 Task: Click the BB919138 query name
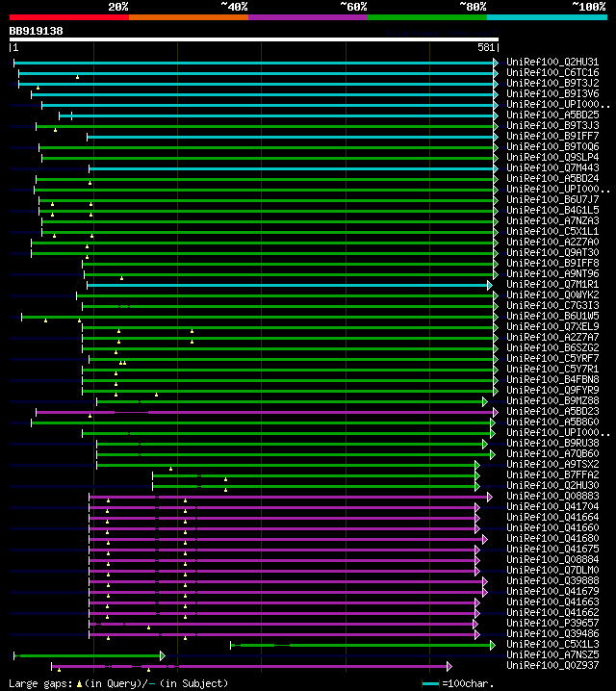(x=37, y=32)
